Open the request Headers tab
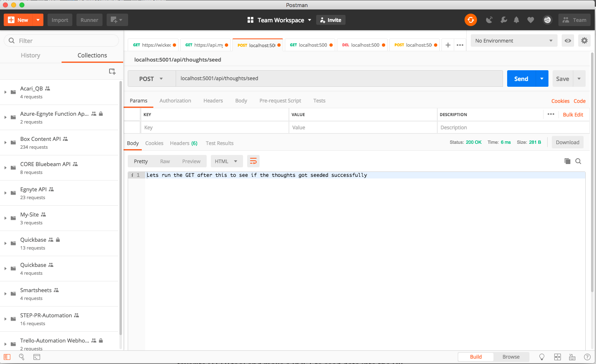The image size is (596, 364). tap(213, 100)
